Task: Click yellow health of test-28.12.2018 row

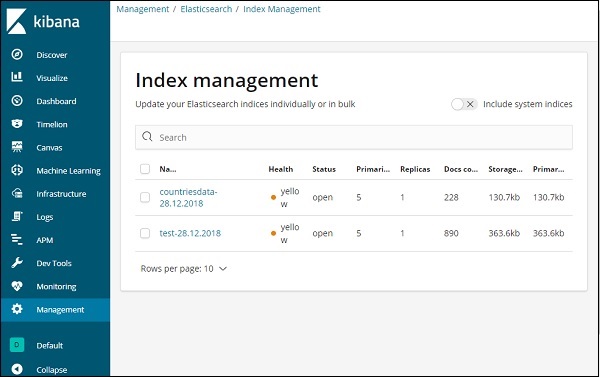Action: click(285, 233)
